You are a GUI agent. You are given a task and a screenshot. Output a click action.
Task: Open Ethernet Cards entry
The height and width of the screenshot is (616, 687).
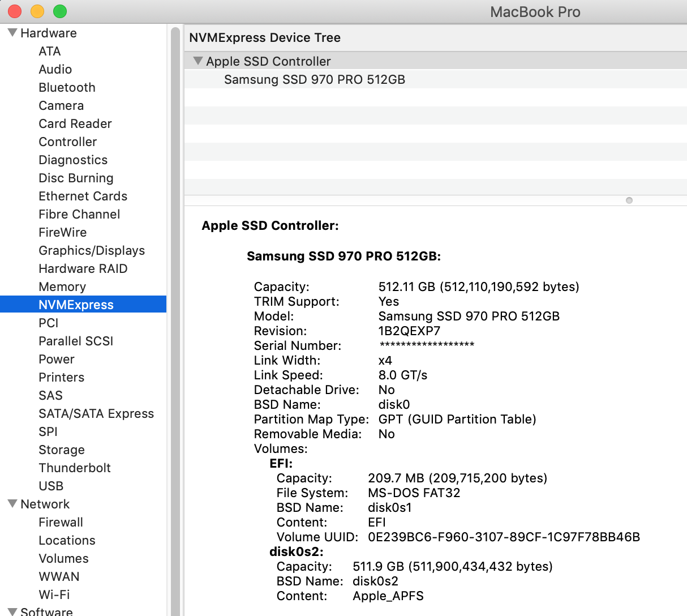83,196
